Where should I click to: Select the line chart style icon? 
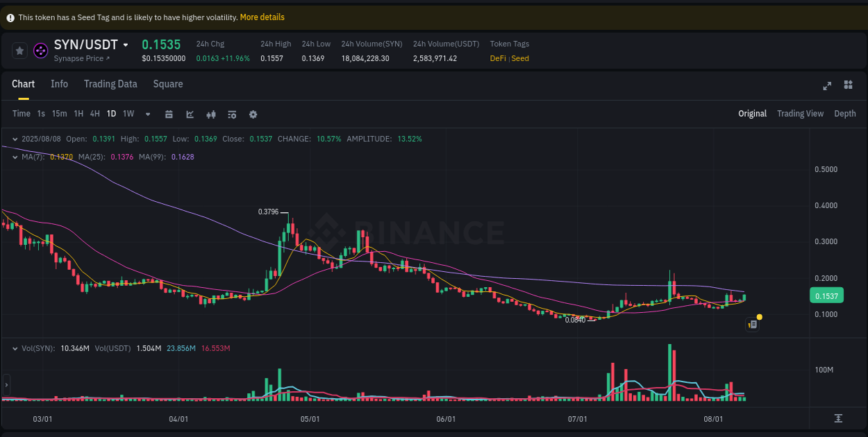pyautogui.click(x=190, y=114)
